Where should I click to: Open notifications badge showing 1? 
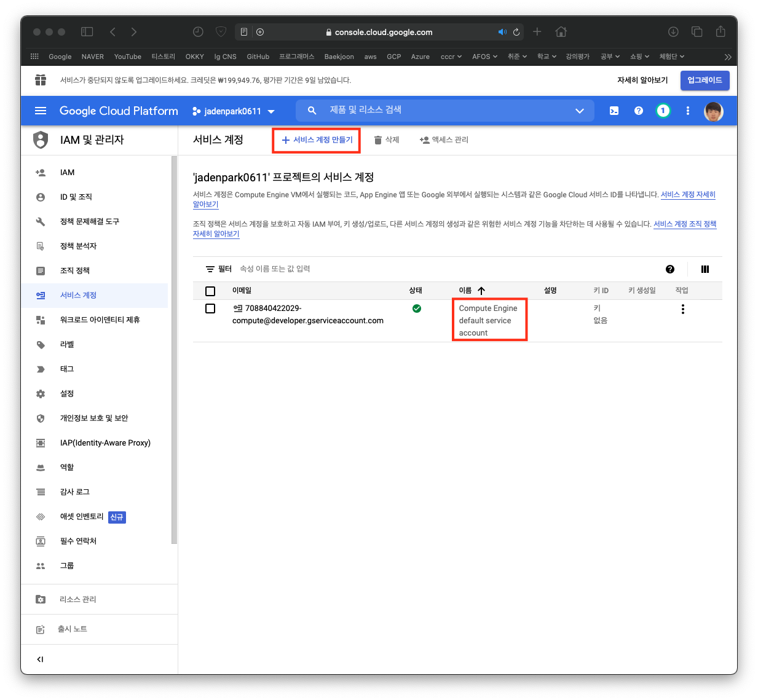click(663, 111)
